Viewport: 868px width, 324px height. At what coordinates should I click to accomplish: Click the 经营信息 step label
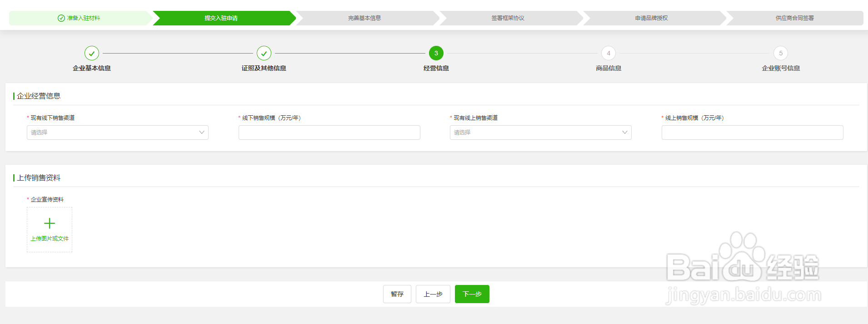click(x=436, y=68)
